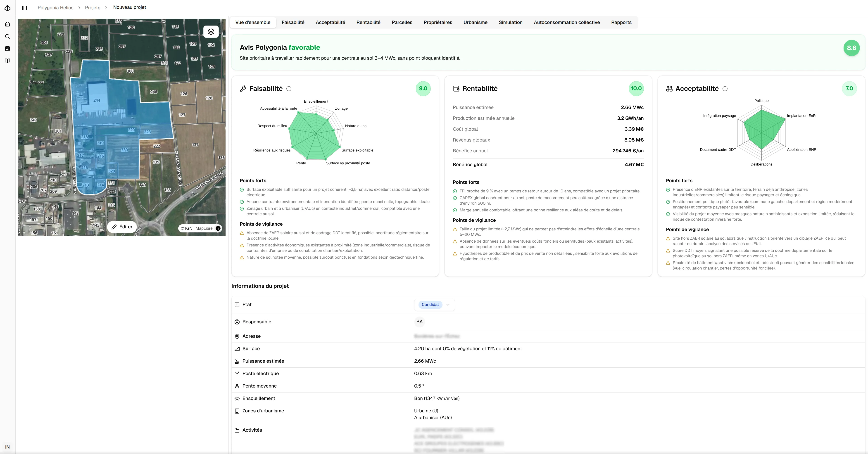Click the pencil icon on Éditer button
The image size is (868, 454).
click(114, 227)
